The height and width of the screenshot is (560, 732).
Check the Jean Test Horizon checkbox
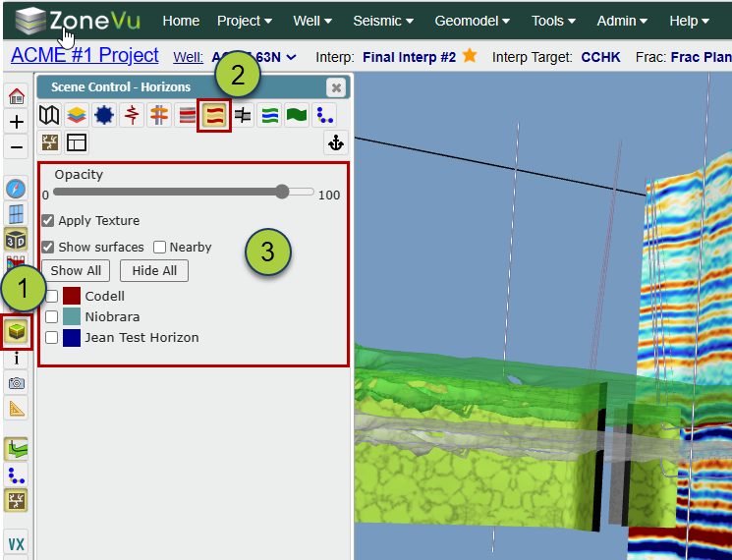click(x=51, y=337)
